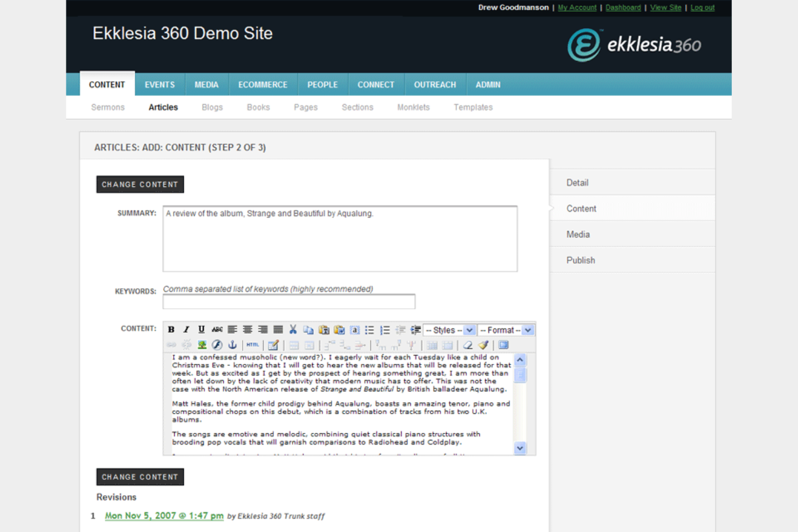Toggle italic formatting in editor
798x532 pixels.
pos(186,330)
